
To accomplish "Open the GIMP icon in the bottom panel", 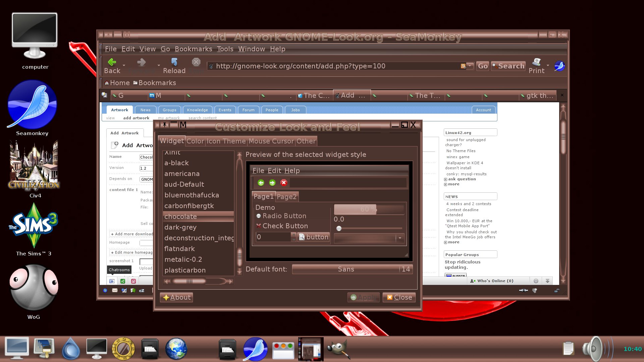I will pos(338,349).
